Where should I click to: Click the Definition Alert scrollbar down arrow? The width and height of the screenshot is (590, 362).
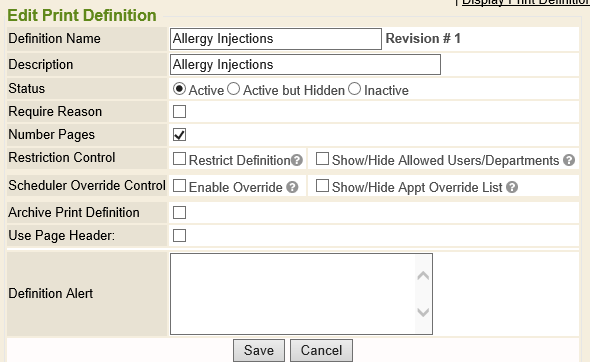coord(423,312)
